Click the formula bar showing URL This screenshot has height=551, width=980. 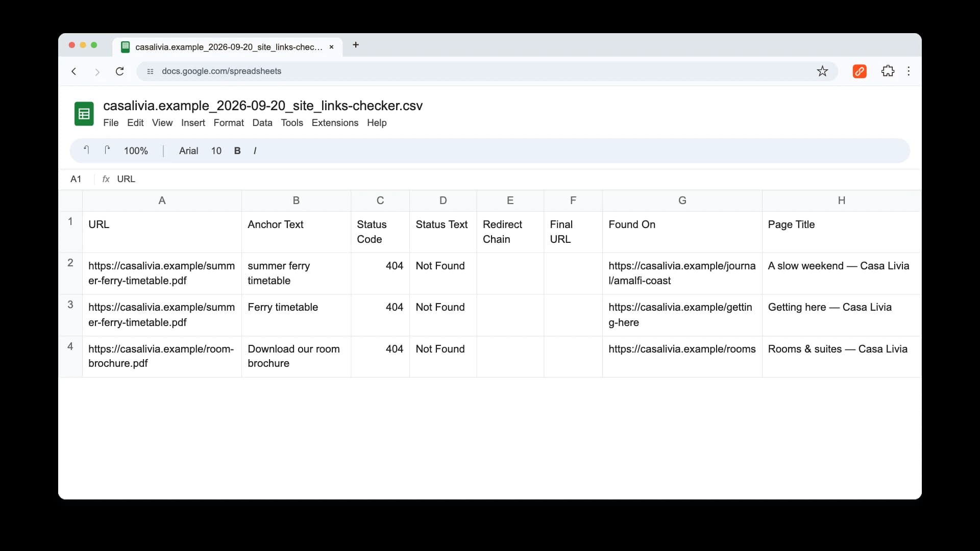pos(516,179)
